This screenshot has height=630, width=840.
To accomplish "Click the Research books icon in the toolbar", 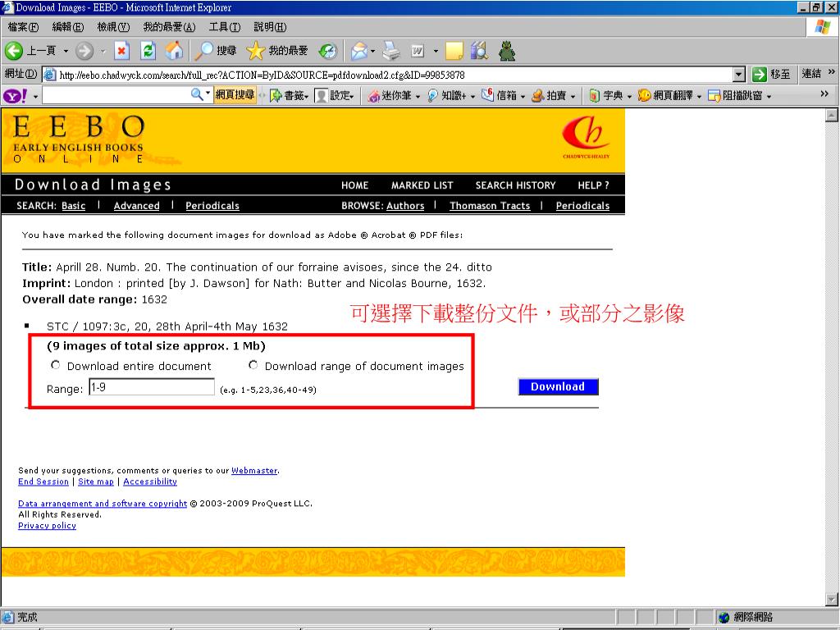I will [x=479, y=51].
